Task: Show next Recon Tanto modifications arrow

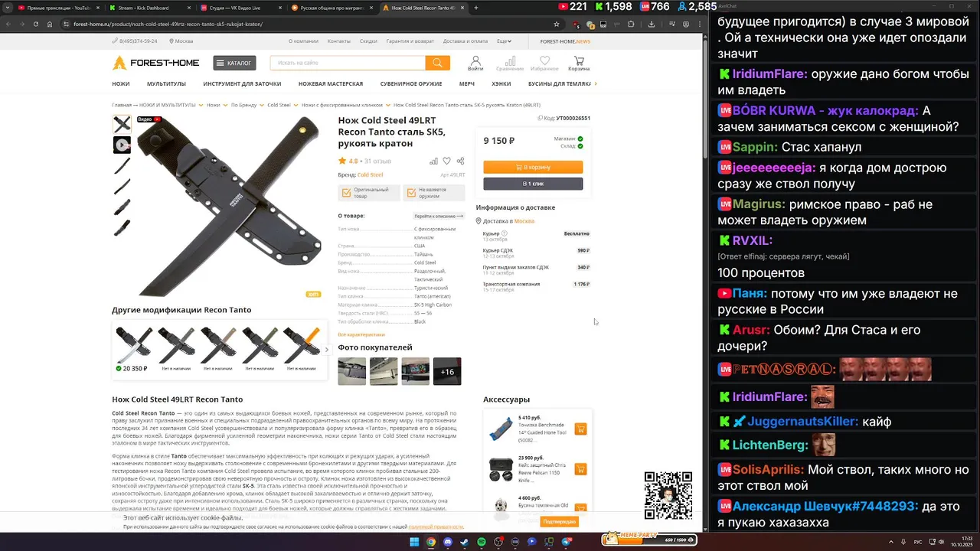Action: pyautogui.click(x=327, y=350)
